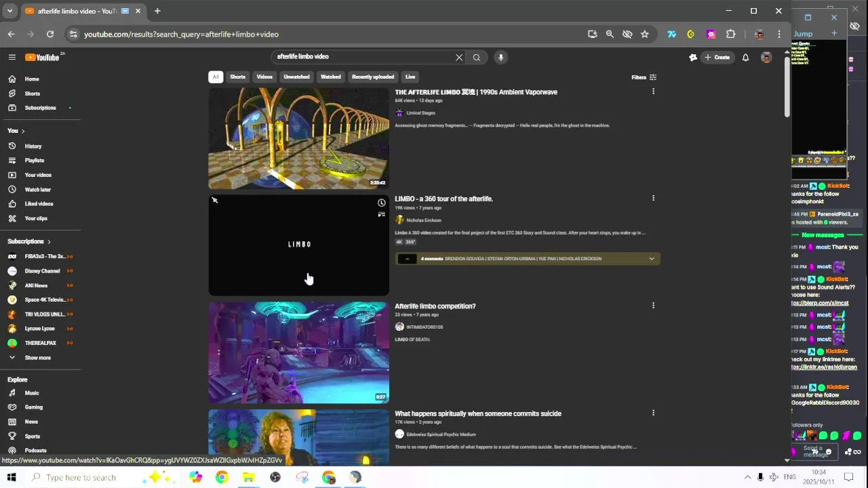This screenshot has width=868, height=488.
Task: Click the address bar URL
Action: click(x=181, y=35)
